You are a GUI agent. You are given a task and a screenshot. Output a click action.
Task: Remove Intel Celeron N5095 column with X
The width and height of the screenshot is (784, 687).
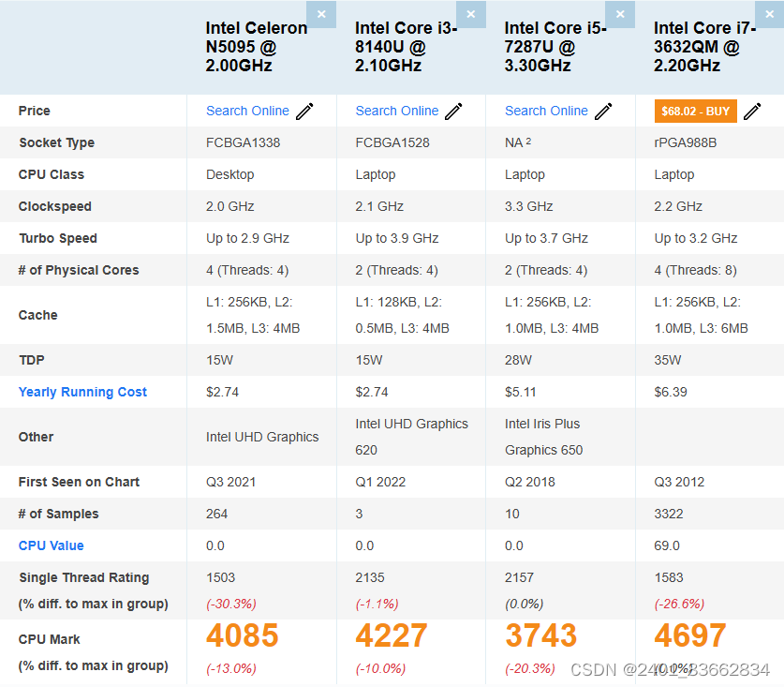click(321, 14)
